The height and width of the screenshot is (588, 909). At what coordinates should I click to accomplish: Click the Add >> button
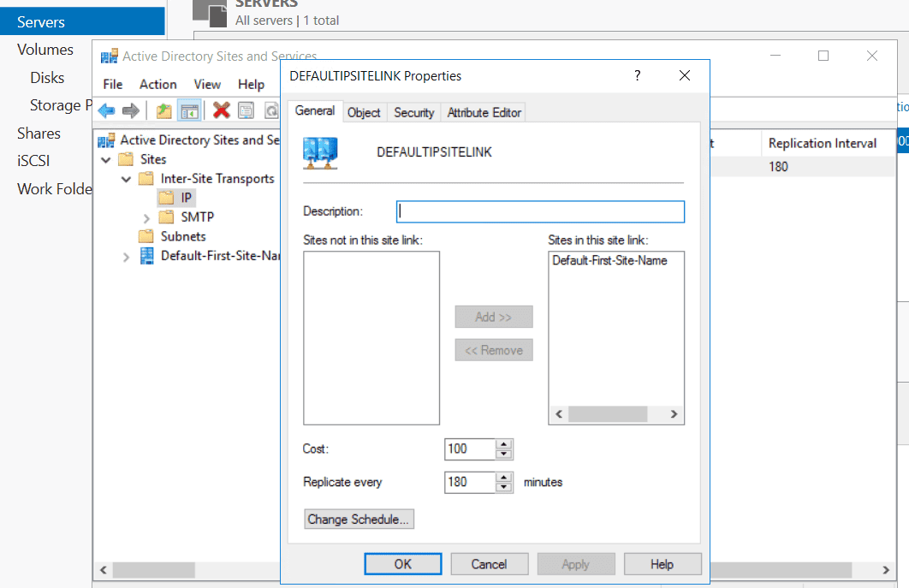click(x=494, y=317)
